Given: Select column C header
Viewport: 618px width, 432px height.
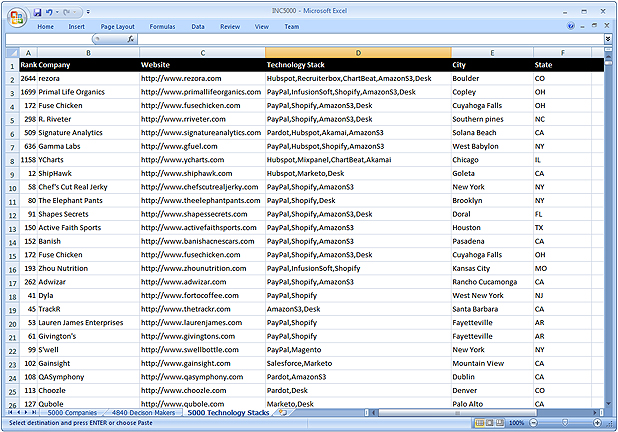Looking at the screenshot, I should pyautogui.click(x=203, y=52).
